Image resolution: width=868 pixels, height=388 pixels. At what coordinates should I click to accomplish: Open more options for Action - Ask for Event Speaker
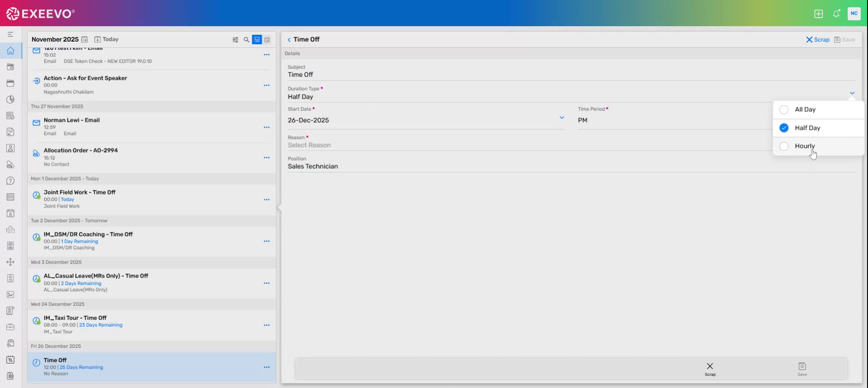[267, 85]
